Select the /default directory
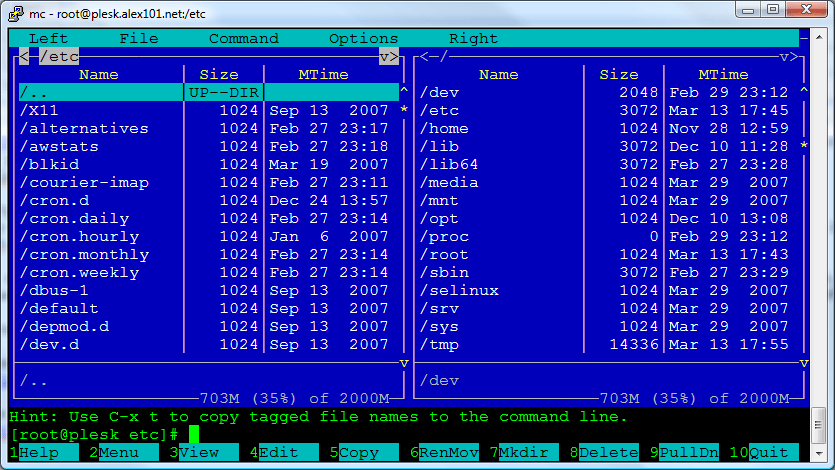The image size is (835, 470). pos(209,309)
